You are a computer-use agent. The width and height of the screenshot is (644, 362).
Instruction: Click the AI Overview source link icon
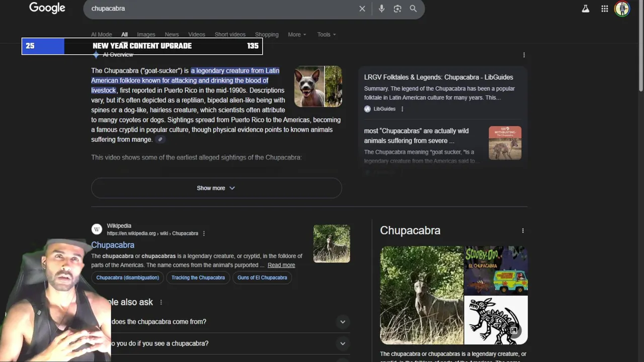160,140
